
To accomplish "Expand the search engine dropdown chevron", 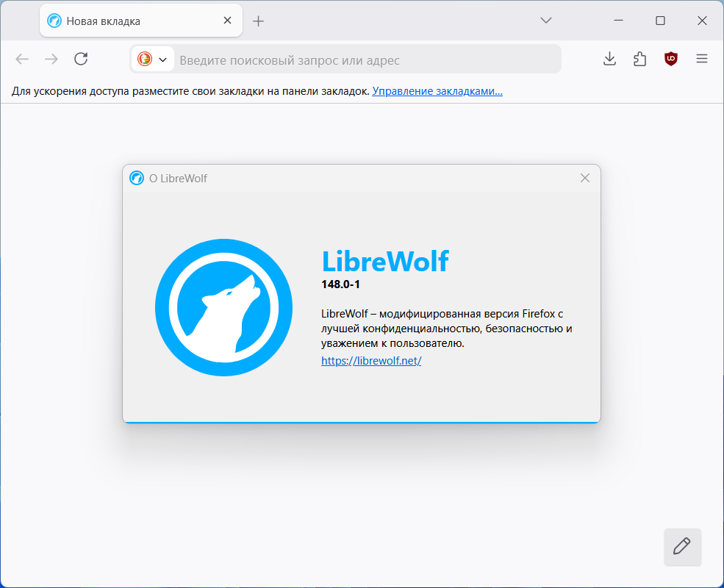I will tap(162, 60).
